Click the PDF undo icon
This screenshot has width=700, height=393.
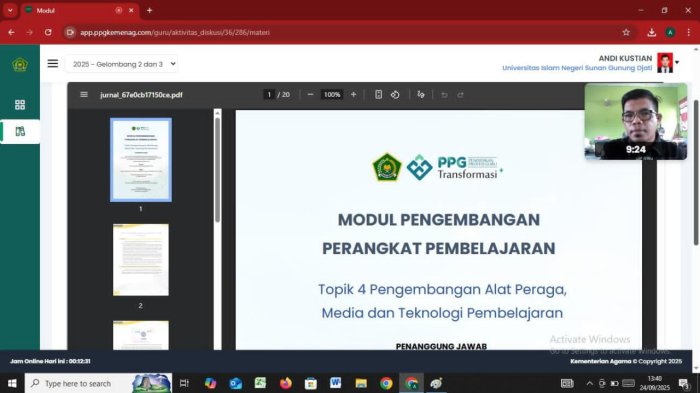point(444,95)
